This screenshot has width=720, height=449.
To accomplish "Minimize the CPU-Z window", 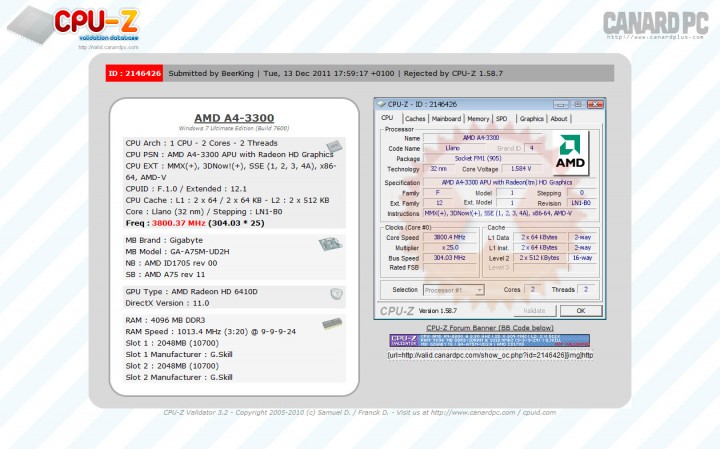I will [561, 104].
